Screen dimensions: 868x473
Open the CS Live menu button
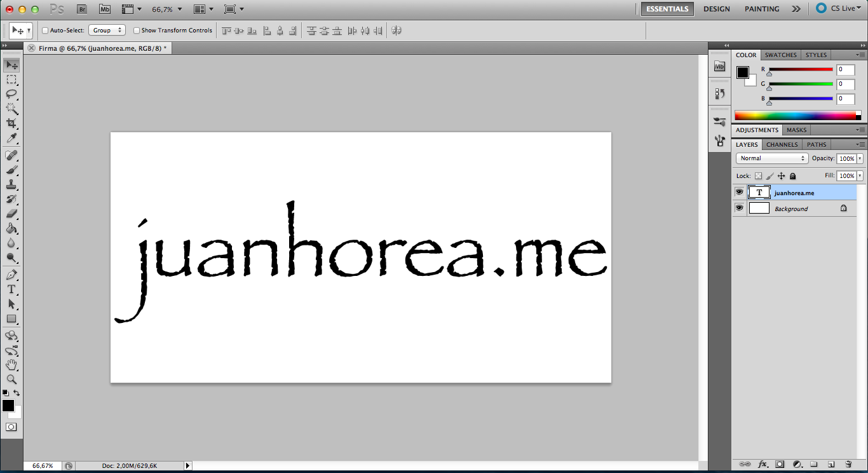(840, 9)
